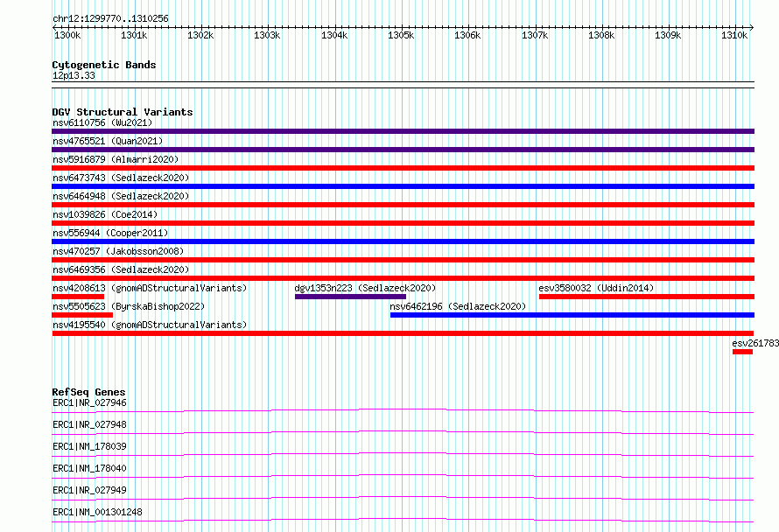Select the ERC1|NR_027948 transcript label
The width and height of the screenshot is (779, 532).
click(x=89, y=424)
